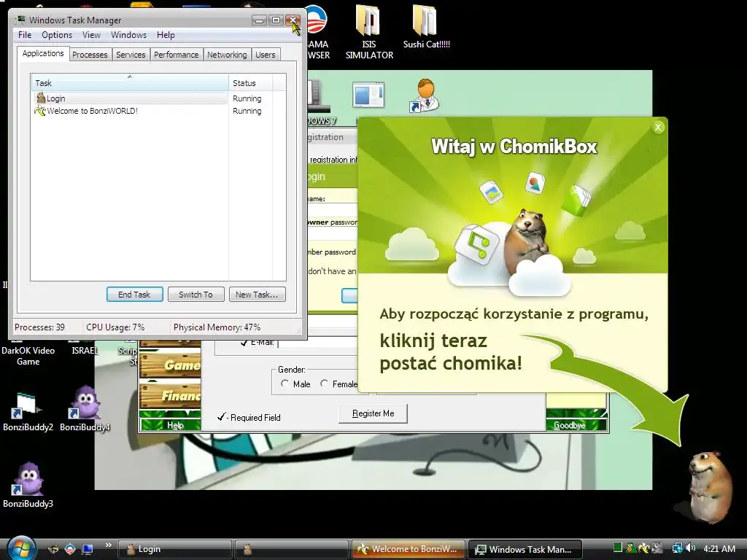Click the New Task... button

click(257, 295)
